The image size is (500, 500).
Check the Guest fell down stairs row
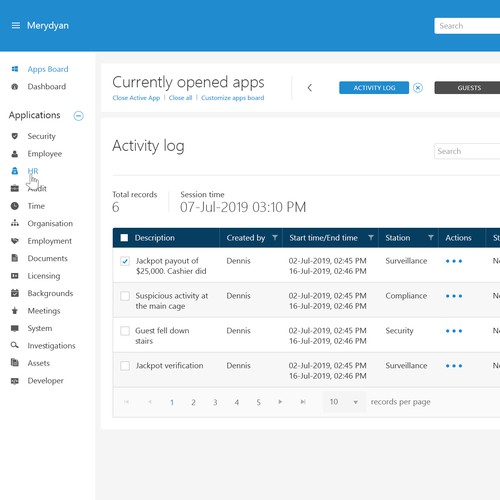point(125,331)
